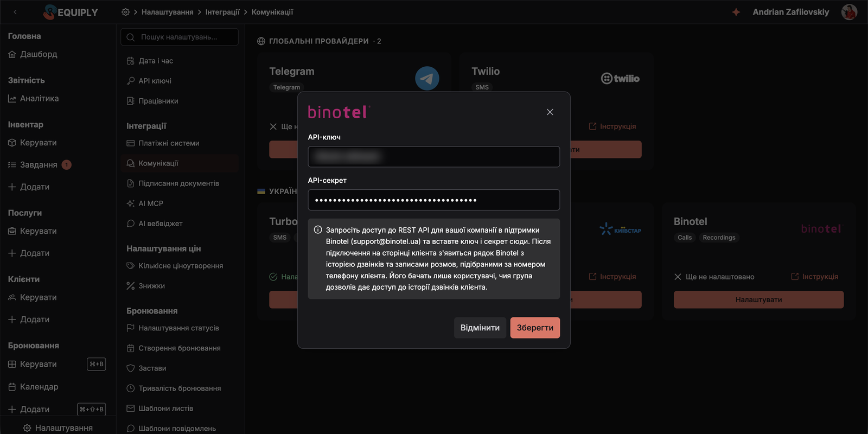
Task: Open Шаблони повідомлень
Action: [171, 429]
